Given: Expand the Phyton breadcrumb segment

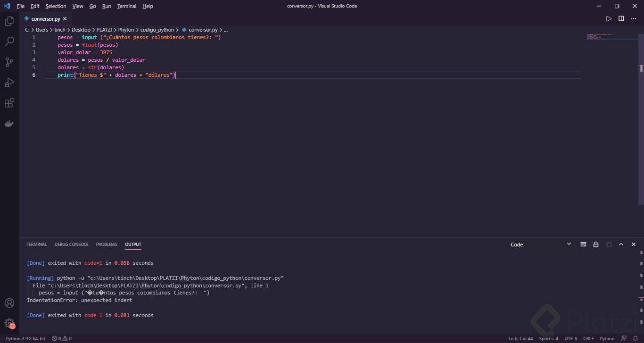Looking at the screenshot, I should pos(126,30).
